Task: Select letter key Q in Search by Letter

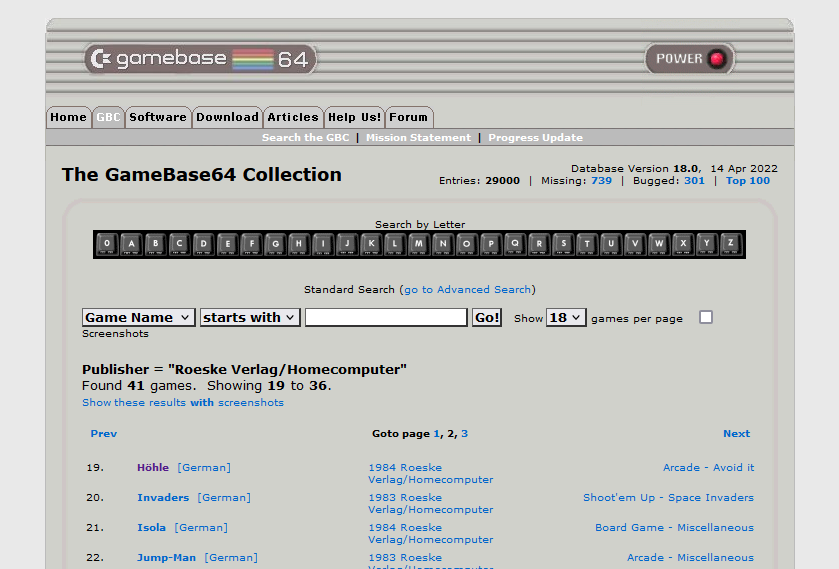Action: pyautogui.click(x=515, y=244)
